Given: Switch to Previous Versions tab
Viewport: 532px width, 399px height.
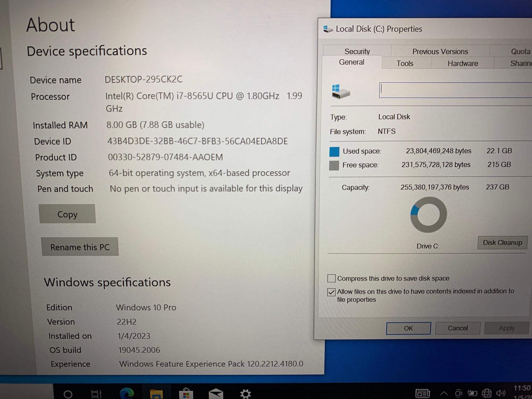Looking at the screenshot, I should point(440,51).
